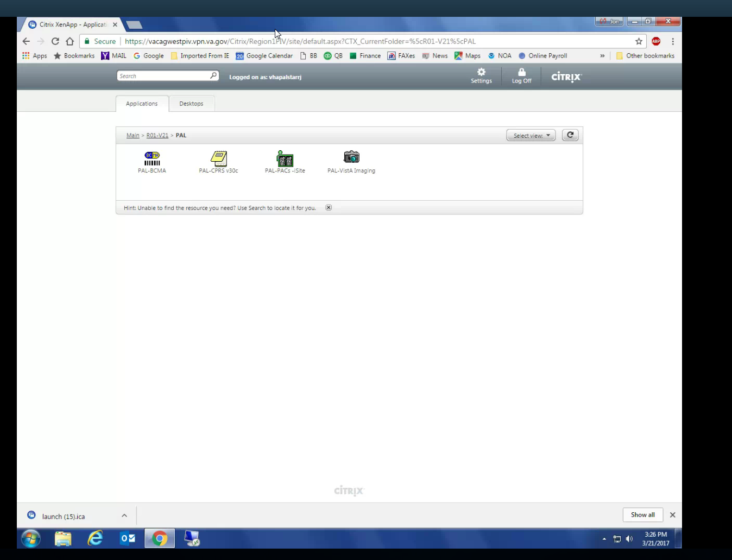Bookmark this page with star
732x560 pixels.
pos(639,41)
